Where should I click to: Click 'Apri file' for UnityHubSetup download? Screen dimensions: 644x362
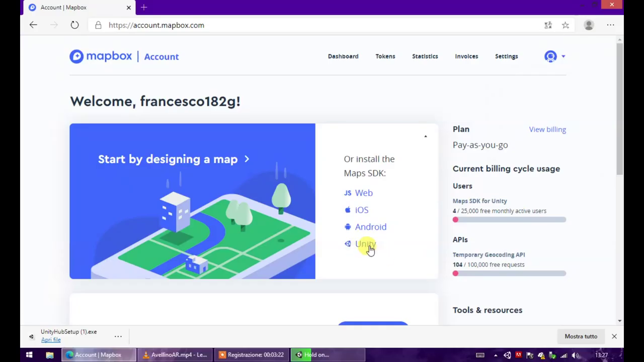pyautogui.click(x=51, y=340)
